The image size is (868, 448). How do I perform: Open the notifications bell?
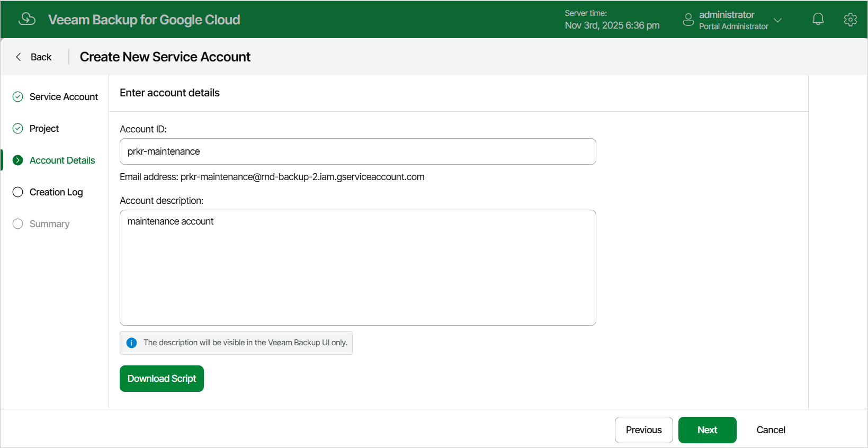click(x=818, y=20)
